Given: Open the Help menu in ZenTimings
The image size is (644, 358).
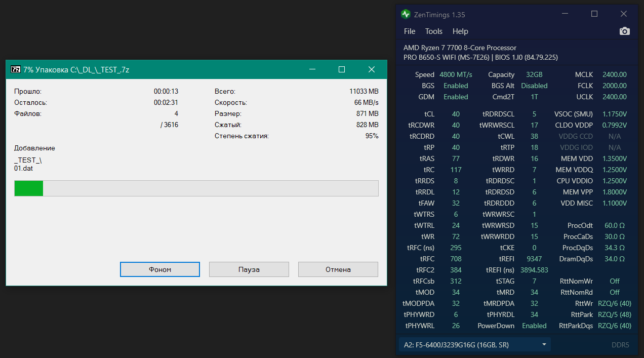Looking at the screenshot, I should tap(460, 31).
